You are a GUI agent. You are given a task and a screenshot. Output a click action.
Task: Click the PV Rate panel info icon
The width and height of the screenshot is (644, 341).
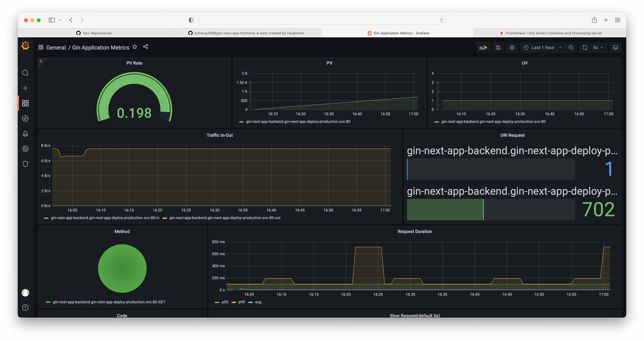pyautogui.click(x=41, y=61)
